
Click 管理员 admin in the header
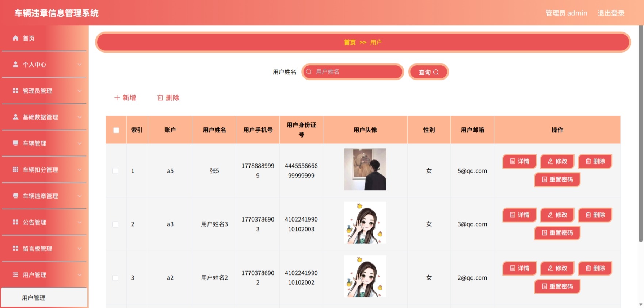coord(566,13)
